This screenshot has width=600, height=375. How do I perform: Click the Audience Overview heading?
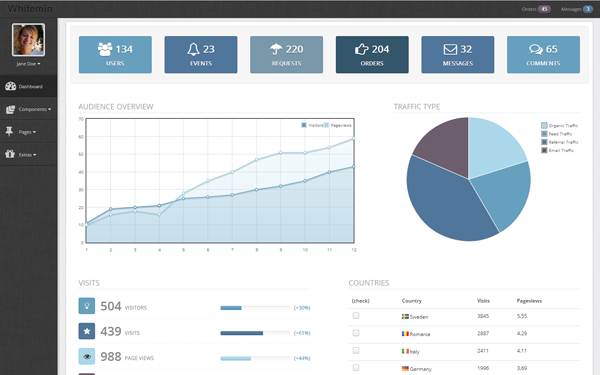pos(116,107)
